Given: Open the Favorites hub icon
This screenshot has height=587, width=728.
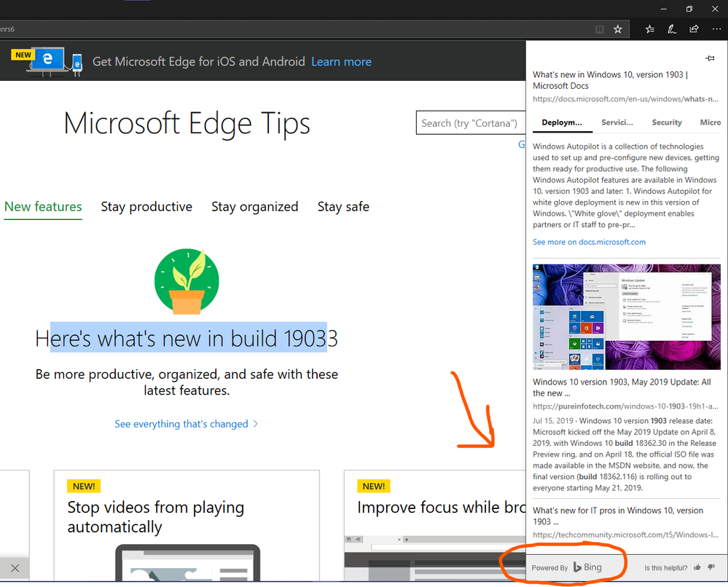Looking at the screenshot, I should (650, 29).
